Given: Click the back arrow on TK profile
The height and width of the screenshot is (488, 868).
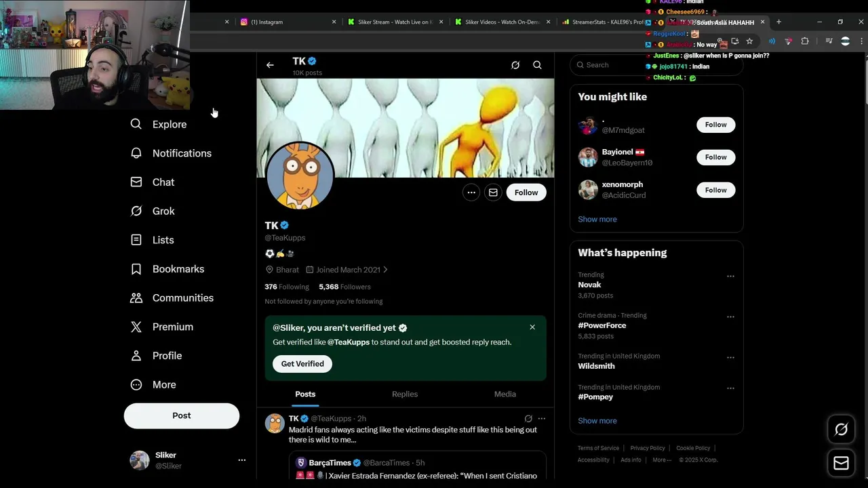Looking at the screenshot, I should [x=270, y=65].
